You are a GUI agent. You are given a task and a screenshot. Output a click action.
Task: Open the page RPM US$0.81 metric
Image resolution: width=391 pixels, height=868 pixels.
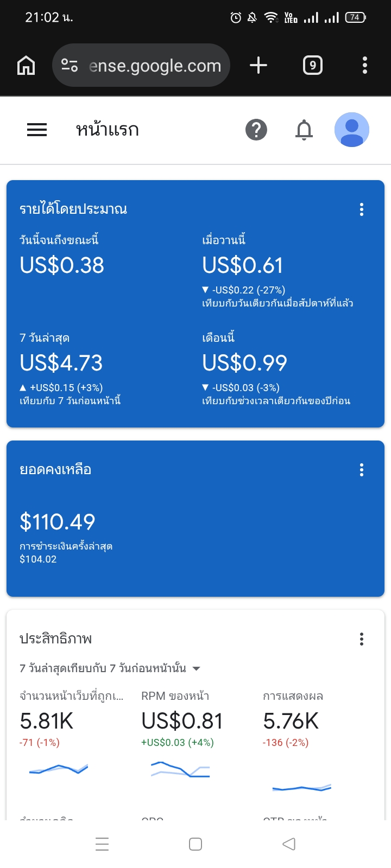click(x=182, y=722)
